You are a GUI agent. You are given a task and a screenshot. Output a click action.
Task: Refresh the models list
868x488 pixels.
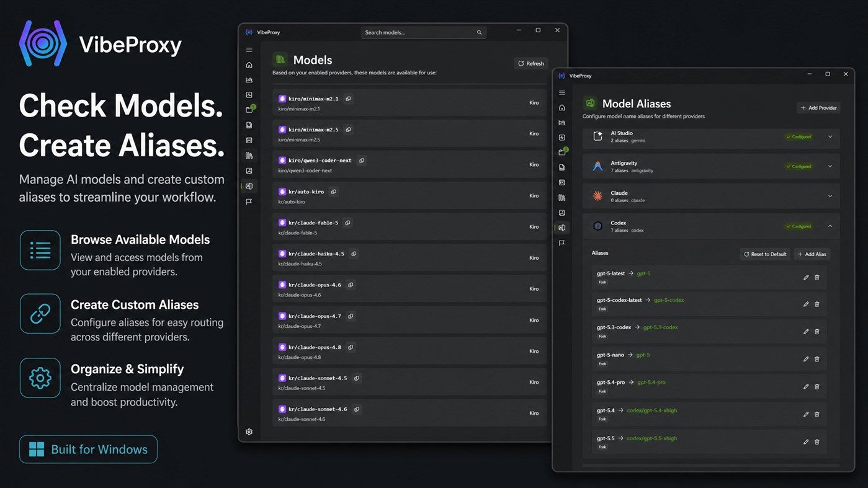[x=531, y=63]
